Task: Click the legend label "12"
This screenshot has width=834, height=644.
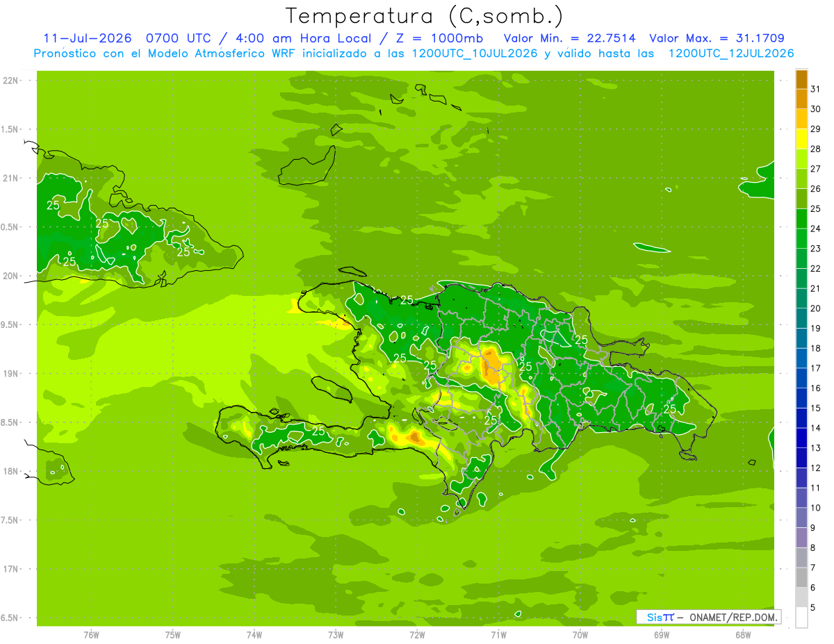Action: (x=816, y=468)
